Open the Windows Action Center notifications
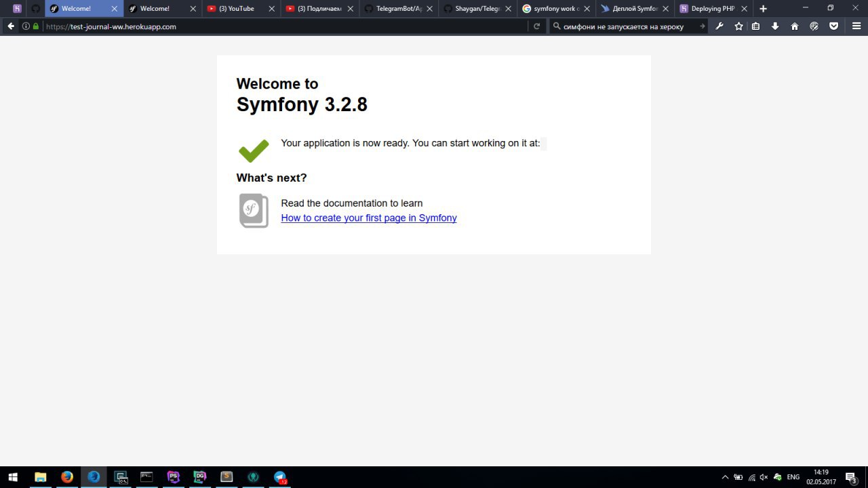 [851, 477]
